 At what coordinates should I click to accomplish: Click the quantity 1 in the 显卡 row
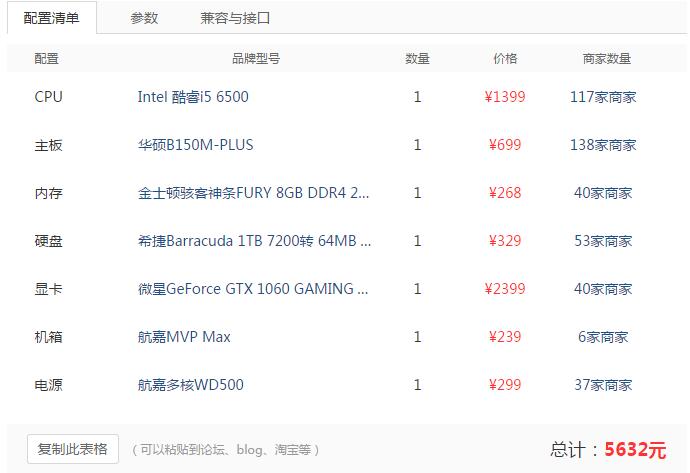(x=417, y=289)
